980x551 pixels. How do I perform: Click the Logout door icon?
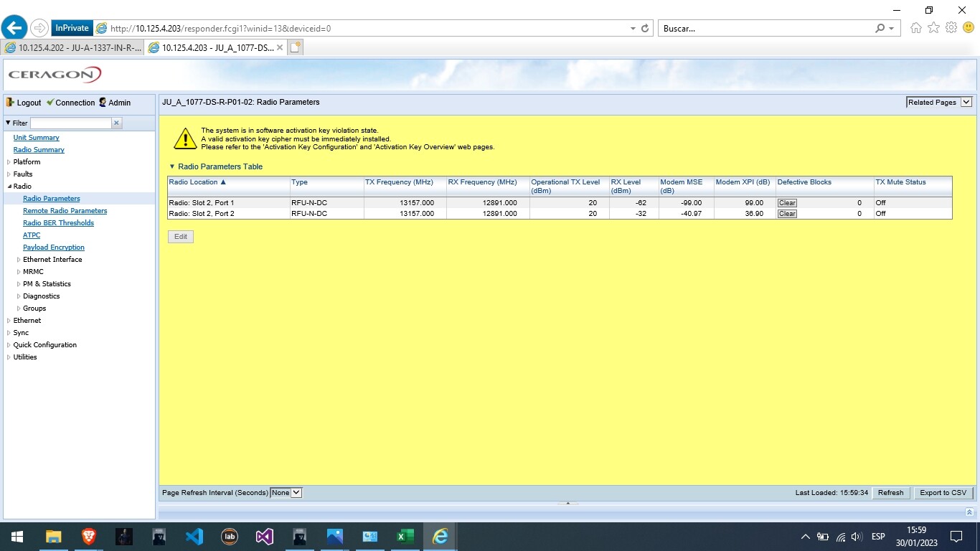(x=9, y=102)
